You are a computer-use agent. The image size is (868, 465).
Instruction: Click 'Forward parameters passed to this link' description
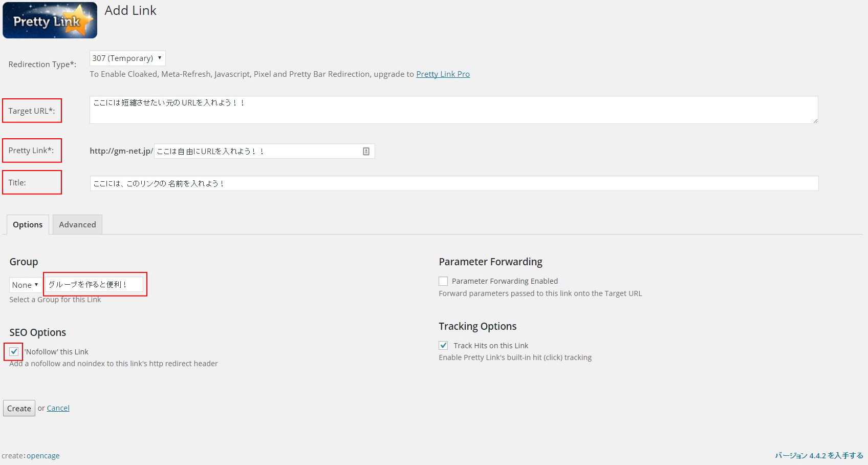click(x=540, y=293)
